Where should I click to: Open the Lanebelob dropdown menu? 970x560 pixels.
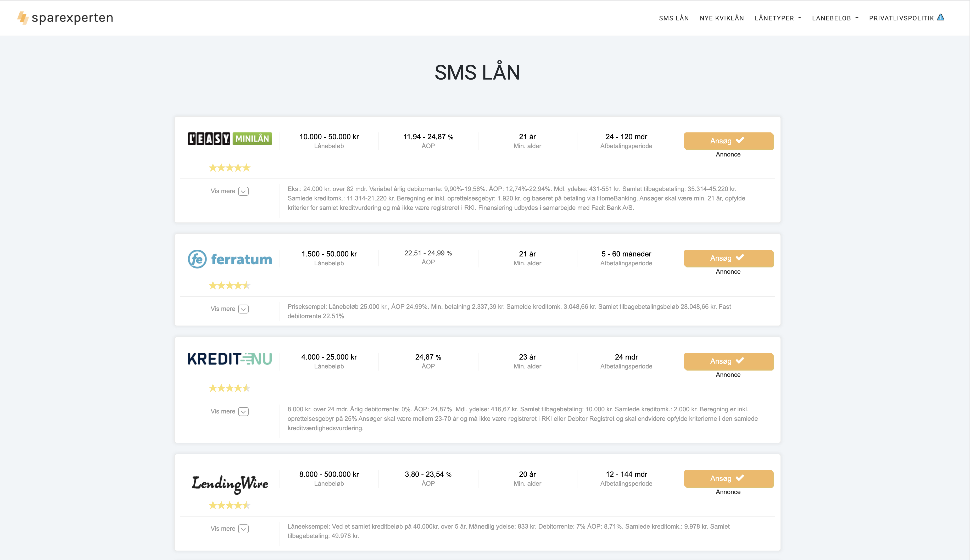(835, 18)
